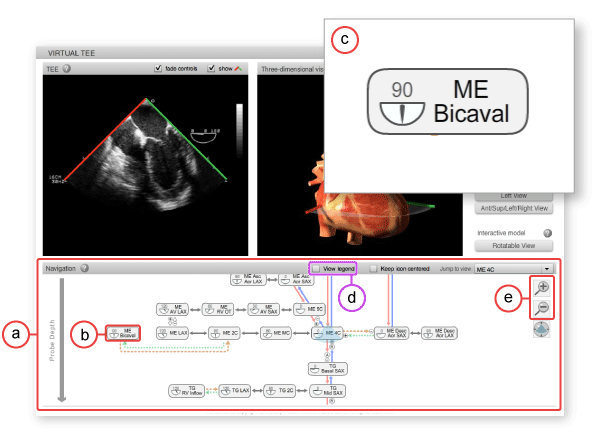Click the large 90 ME Bicaval enlarged icon
This screenshot has width=600, height=443.
447,102
